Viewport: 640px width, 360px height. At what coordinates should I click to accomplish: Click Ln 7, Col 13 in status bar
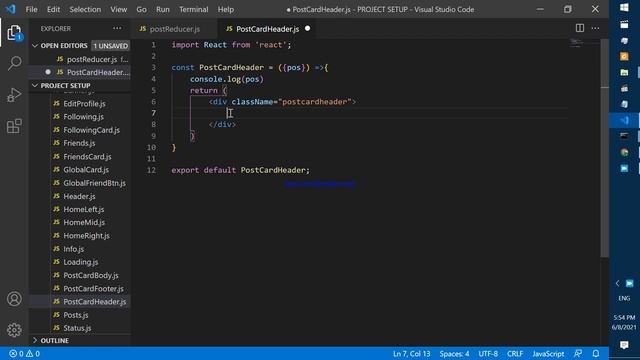tap(411, 353)
